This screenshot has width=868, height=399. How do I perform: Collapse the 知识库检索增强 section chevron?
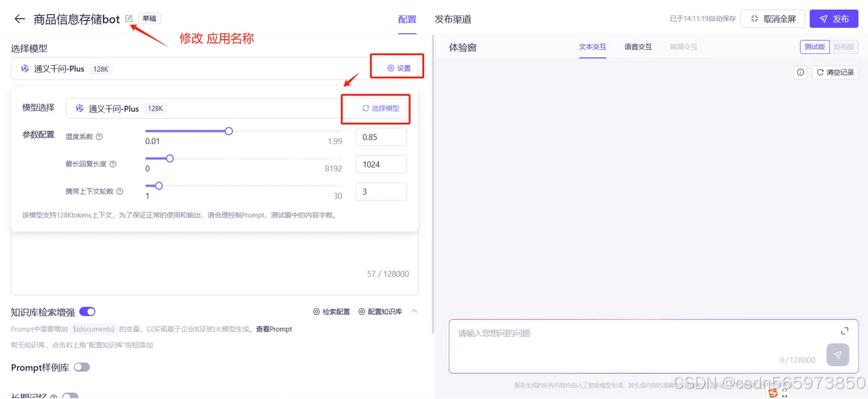414,311
